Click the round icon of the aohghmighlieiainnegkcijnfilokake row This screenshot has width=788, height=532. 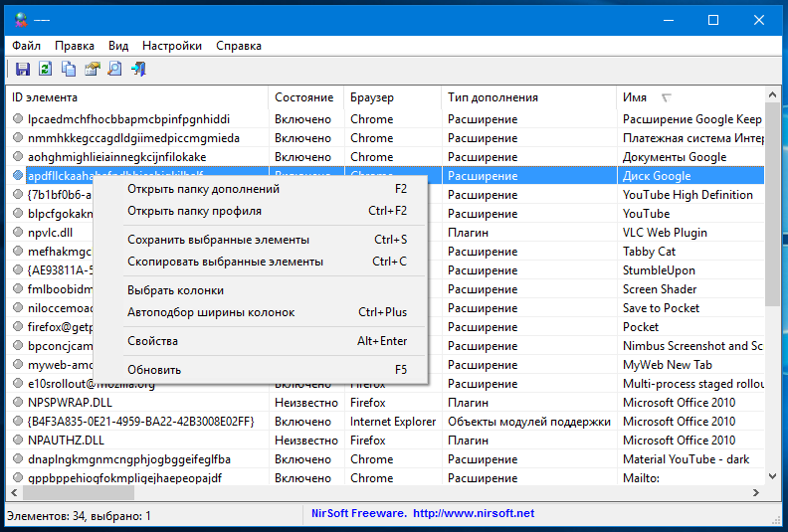click(x=18, y=156)
